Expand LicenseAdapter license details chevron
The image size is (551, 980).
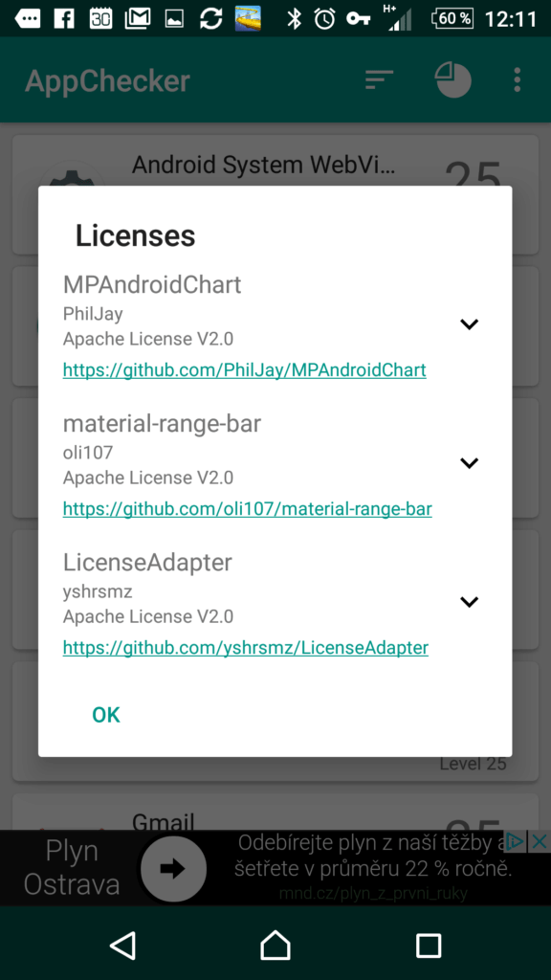[x=469, y=601]
